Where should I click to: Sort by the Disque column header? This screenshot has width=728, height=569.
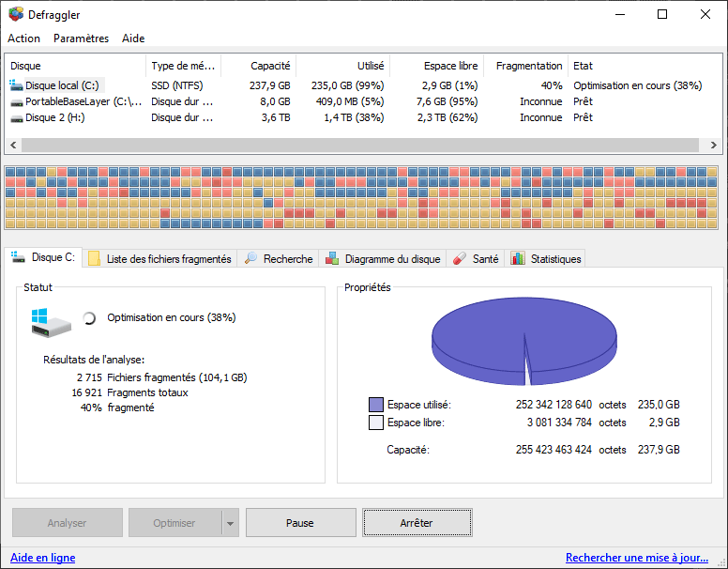(x=76, y=66)
